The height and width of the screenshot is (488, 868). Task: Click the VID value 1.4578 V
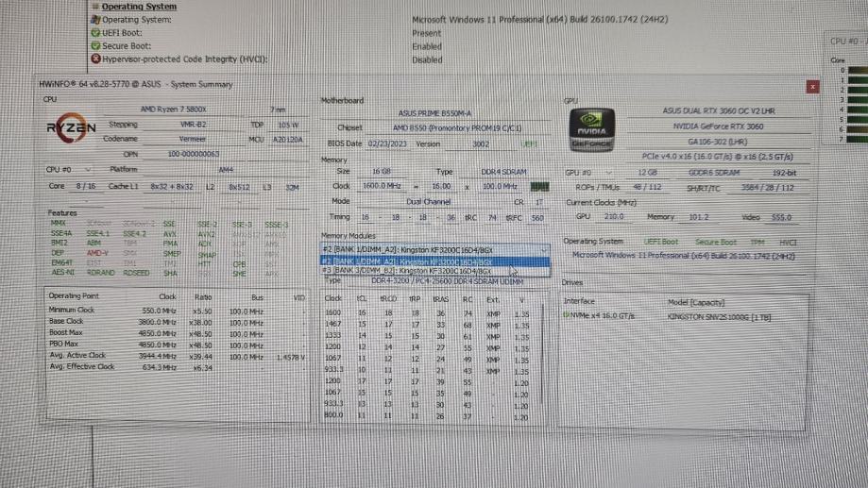tap(291, 358)
